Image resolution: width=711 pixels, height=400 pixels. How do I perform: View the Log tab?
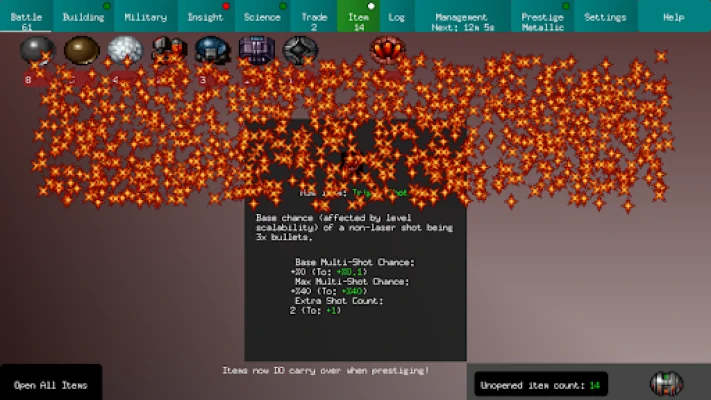tap(397, 16)
